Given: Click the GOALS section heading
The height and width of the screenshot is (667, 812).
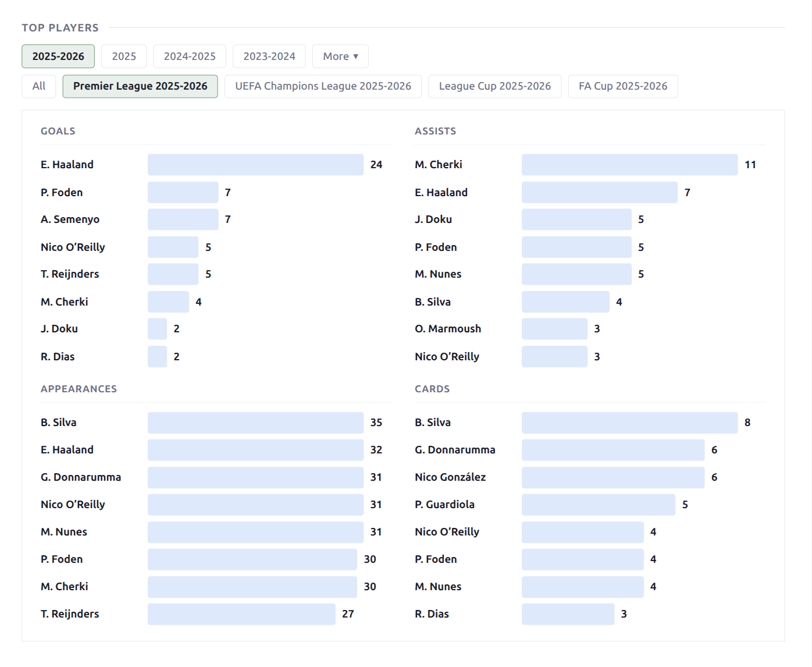Looking at the screenshot, I should (x=58, y=131).
